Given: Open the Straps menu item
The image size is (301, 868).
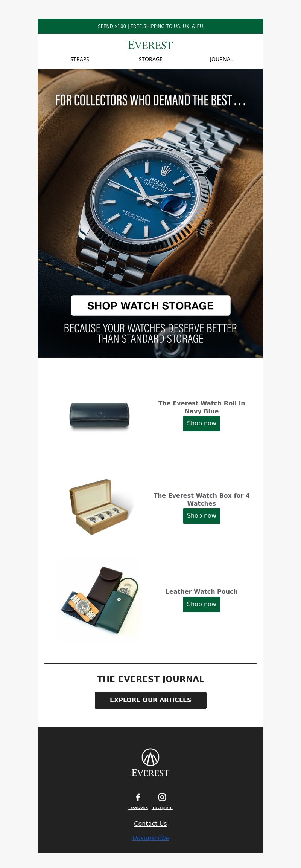Looking at the screenshot, I should 80,59.
